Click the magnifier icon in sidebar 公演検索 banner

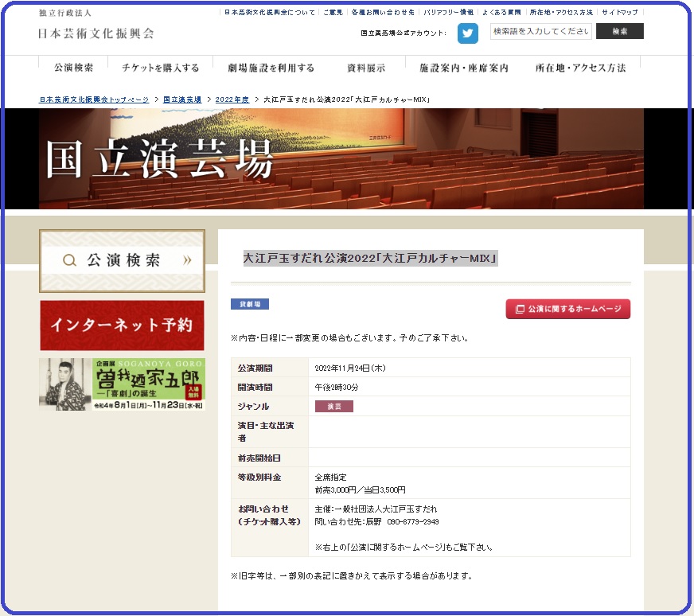(x=69, y=260)
